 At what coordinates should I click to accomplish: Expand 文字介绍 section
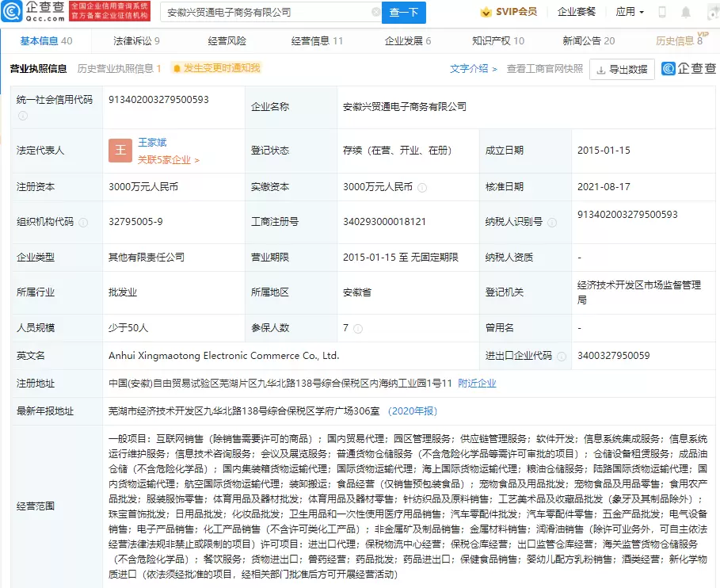474,69
